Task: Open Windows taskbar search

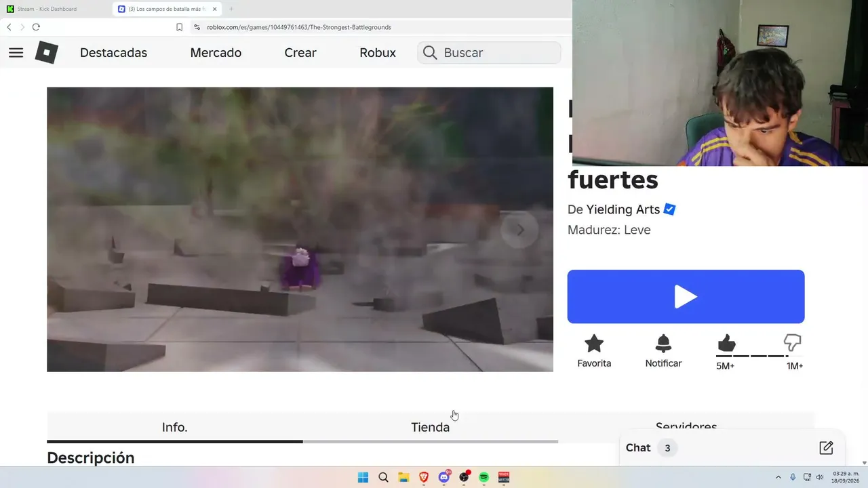Action: [x=383, y=477]
